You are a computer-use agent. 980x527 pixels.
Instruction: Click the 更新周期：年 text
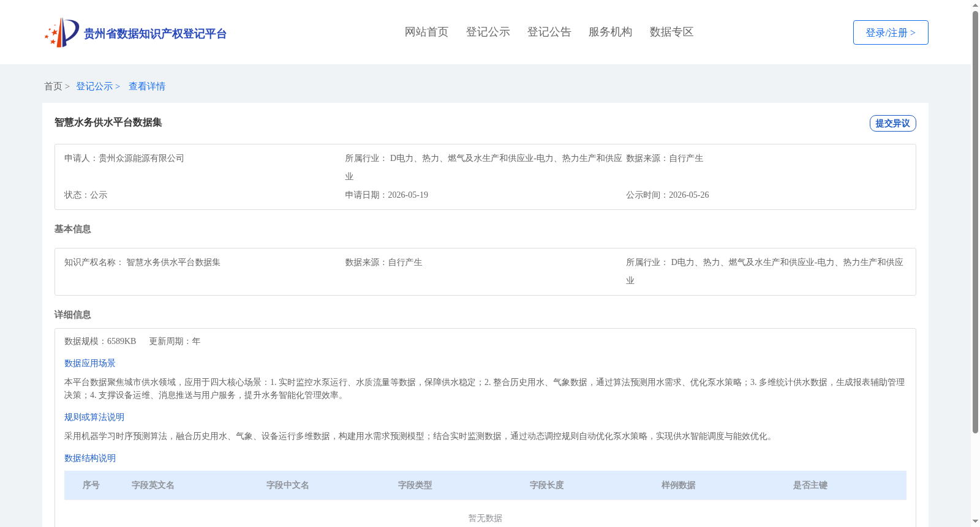pos(175,341)
